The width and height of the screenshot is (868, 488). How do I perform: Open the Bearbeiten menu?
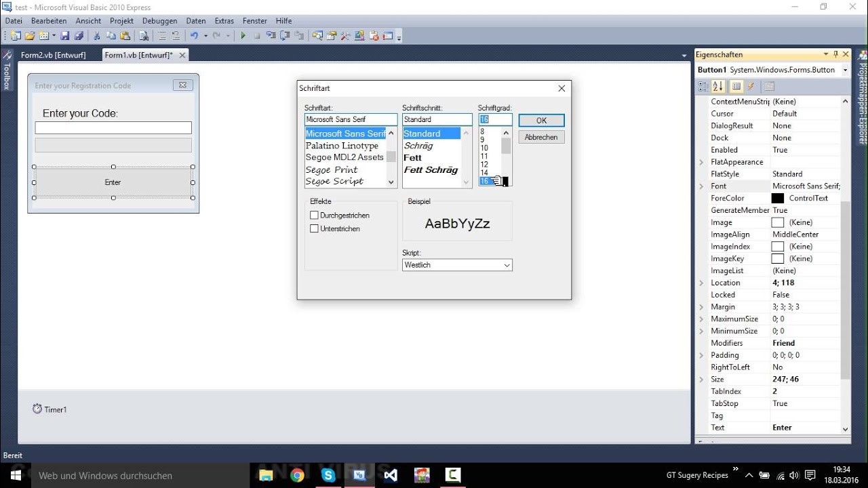click(x=49, y=21)
